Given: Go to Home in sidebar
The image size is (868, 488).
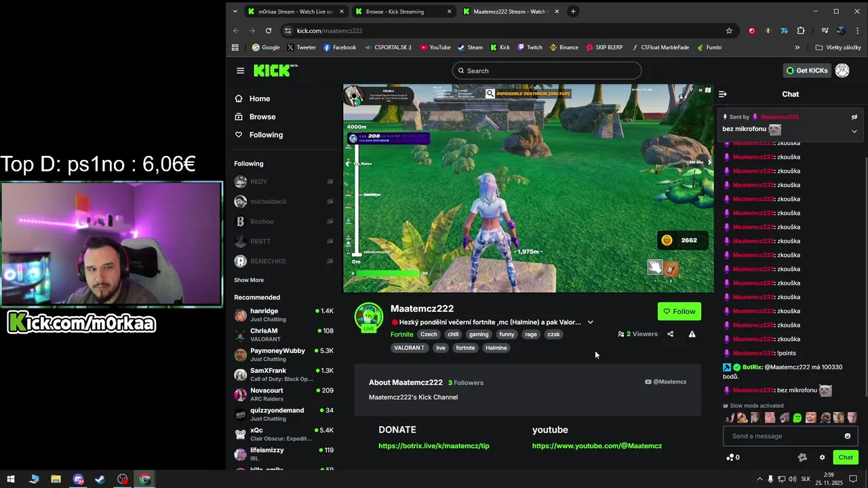Looking at the screenshot, I should coord(260,99).
